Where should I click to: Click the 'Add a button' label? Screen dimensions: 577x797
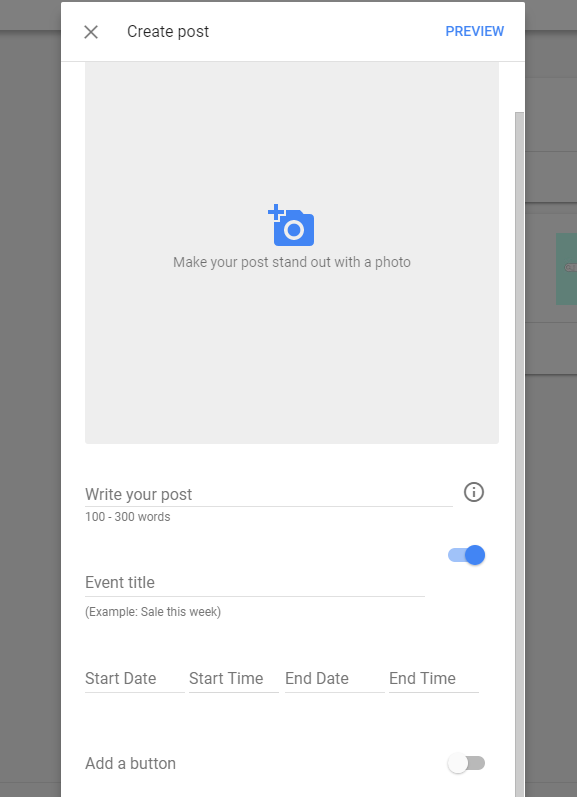131,763
